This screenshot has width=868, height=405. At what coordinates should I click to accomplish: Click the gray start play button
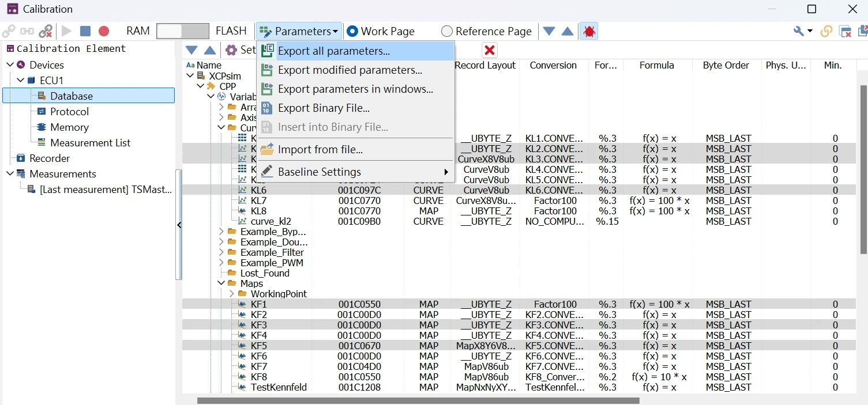(x=66, y=31)
